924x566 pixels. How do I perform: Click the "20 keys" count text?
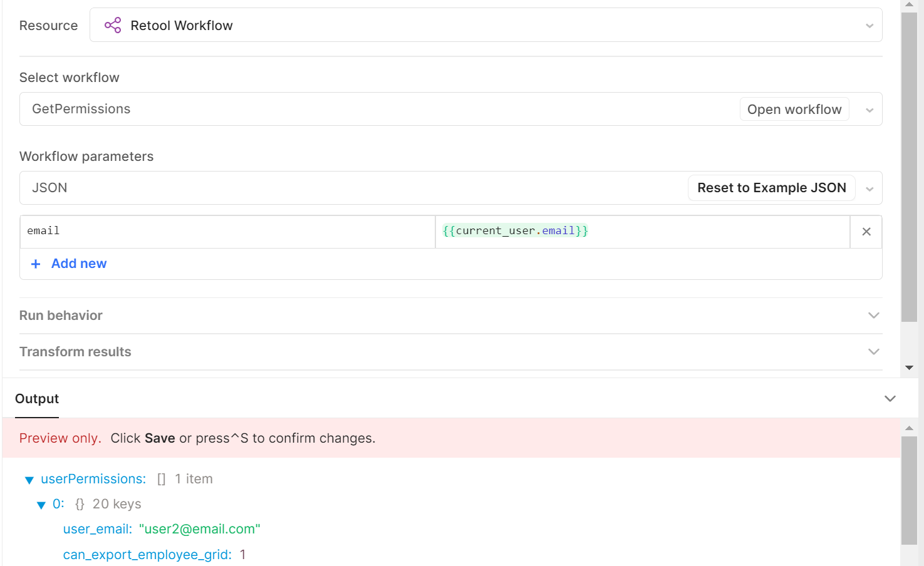pyautogui.click(x=117, y=504)
